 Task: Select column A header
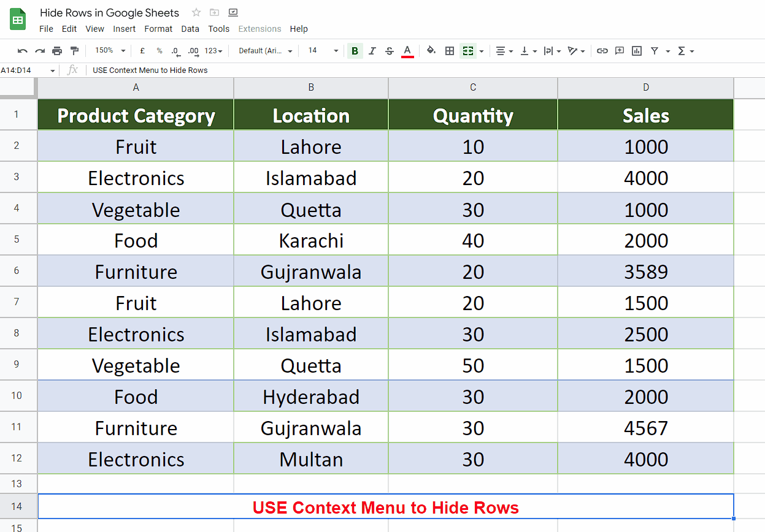(136, 88)
